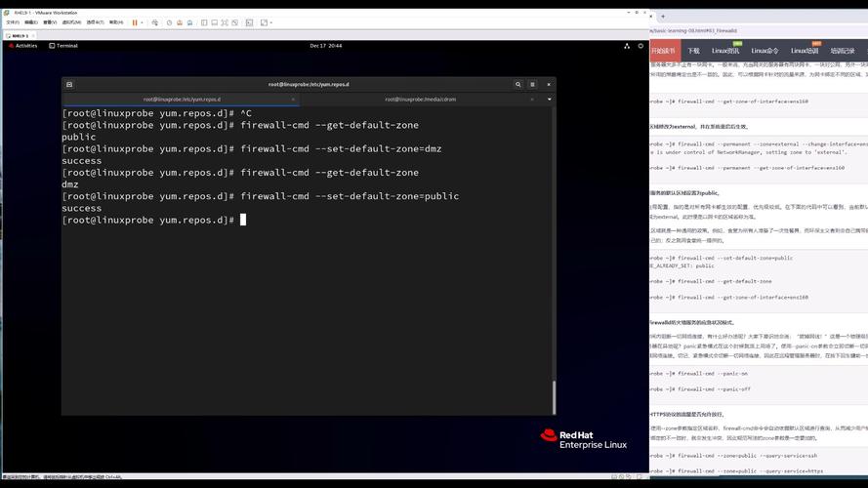868x488 pixels.
Task: Click the GNOME network status icon
Action: coord(627,46)
